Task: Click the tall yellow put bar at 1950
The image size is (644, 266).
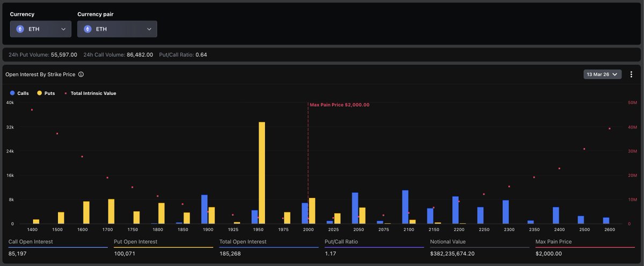Action: click(262, 172)
